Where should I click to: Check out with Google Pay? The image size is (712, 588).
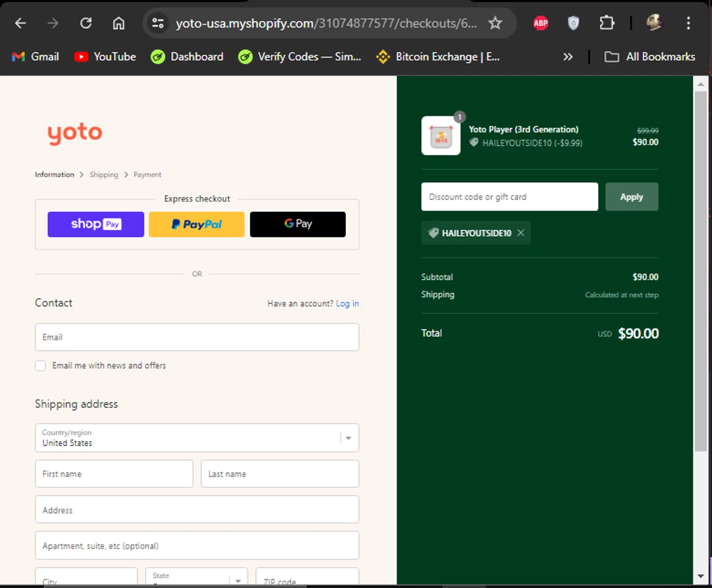pos(298,224)
